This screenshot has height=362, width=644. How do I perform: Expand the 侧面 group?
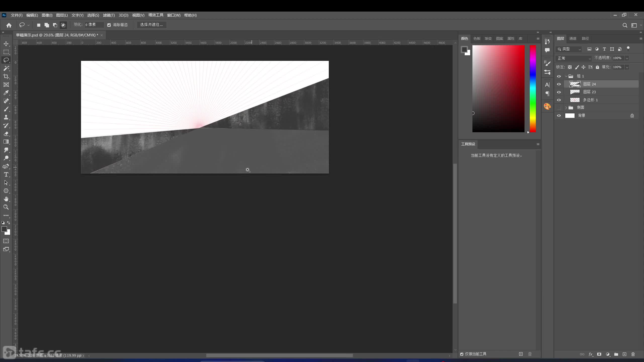(566, 108)
